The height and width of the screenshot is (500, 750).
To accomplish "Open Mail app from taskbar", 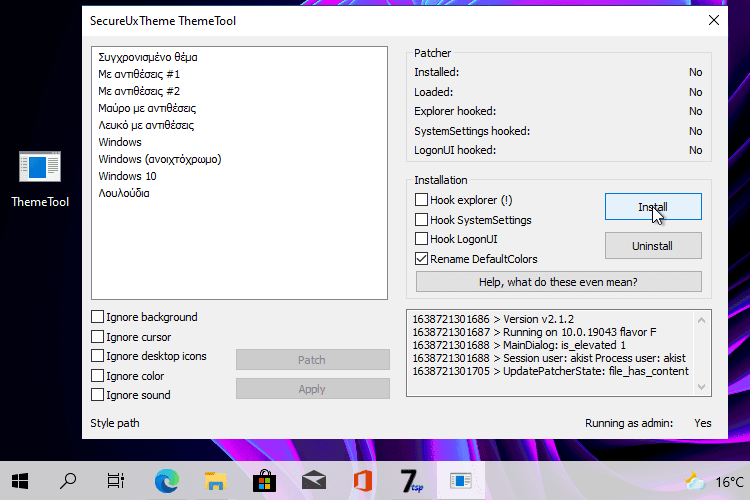I will point(314,480).
